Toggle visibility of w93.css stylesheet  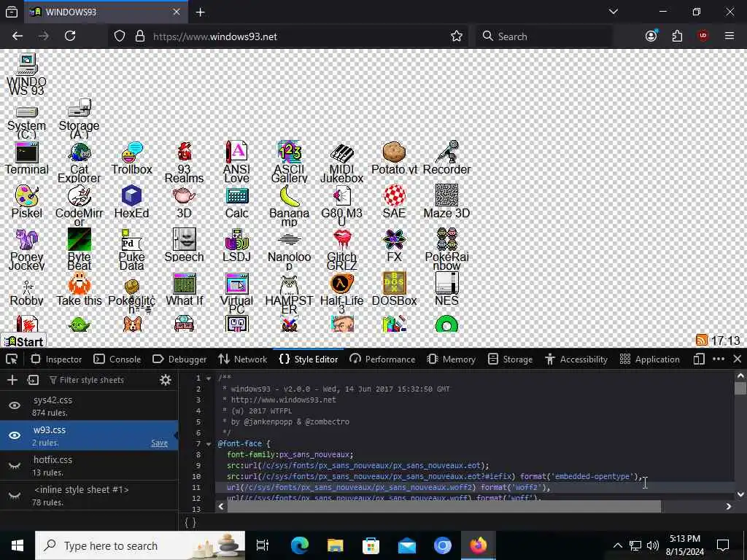15,435
